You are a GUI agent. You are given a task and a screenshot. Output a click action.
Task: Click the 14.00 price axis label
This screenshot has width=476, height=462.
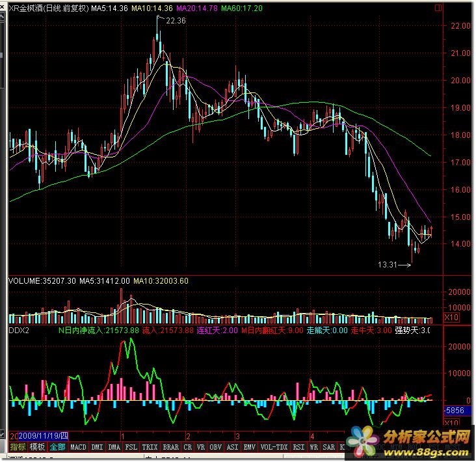pos(460,243)
